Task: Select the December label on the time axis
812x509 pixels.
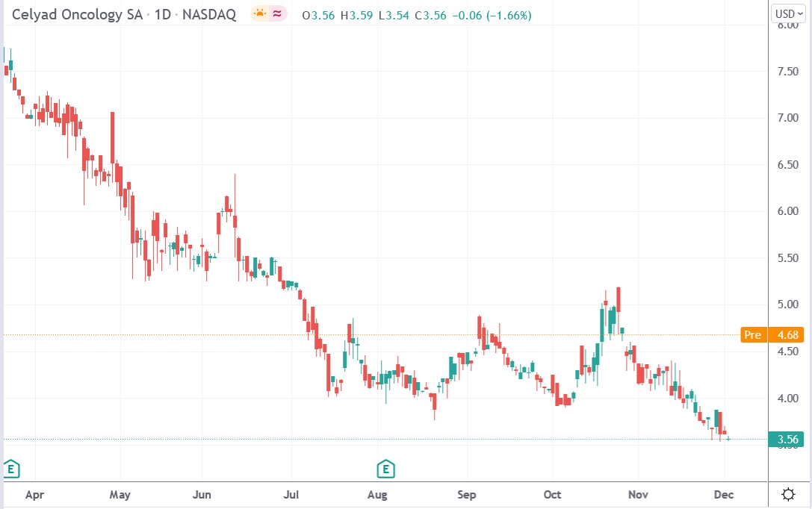Action: pos(724,494)
